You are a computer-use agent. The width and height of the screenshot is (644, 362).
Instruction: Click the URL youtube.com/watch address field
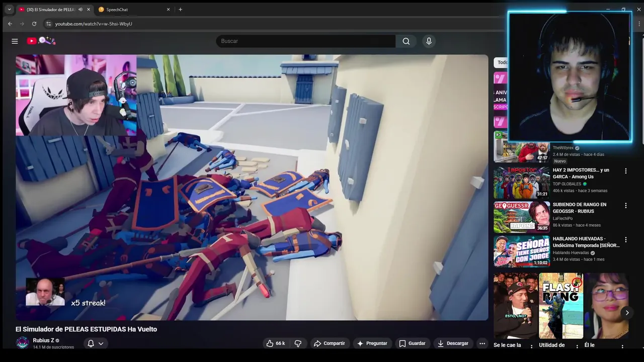tap(94, 24)
